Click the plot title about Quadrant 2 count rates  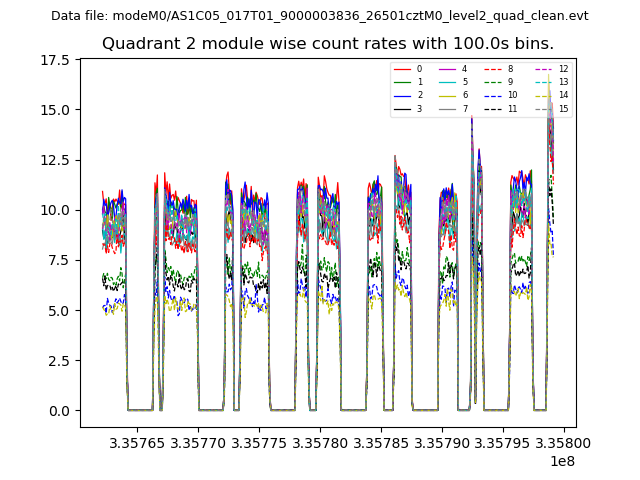(328, 44)
